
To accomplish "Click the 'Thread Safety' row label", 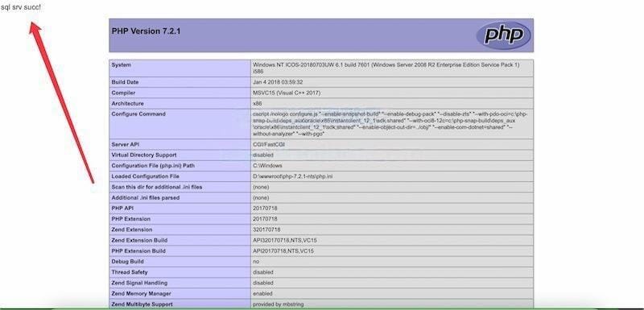I will 130,272.
